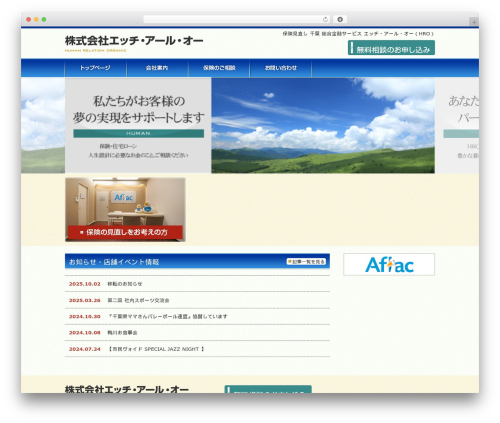Click the date 2025.10.02
This screenshot has width=500, height=423.
[x=85, y=284]
